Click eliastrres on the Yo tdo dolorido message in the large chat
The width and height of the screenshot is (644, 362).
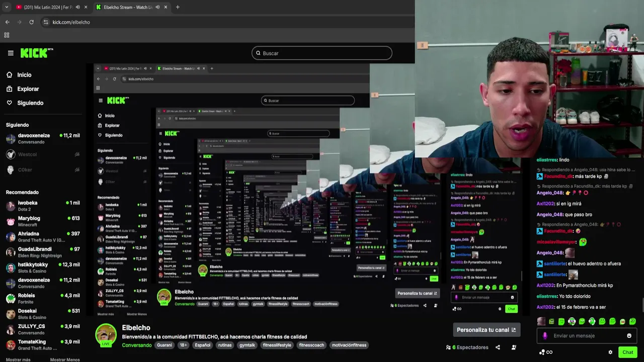pyautogui.click(x=547, y=296)
